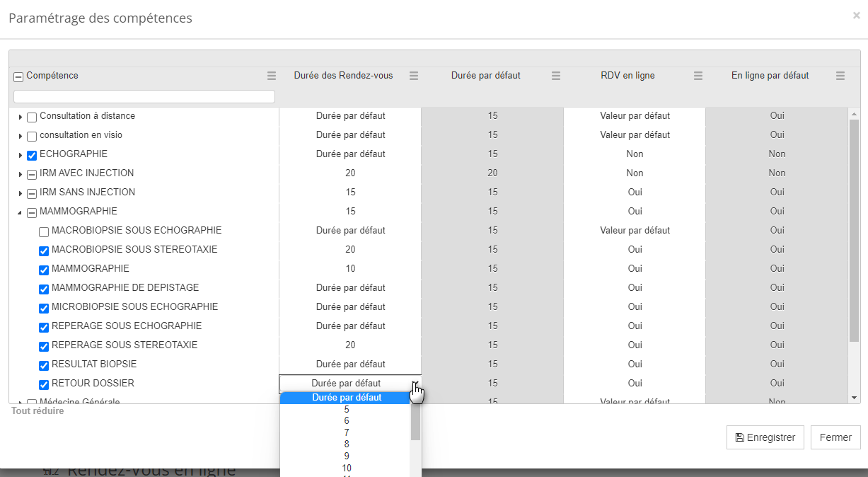This screenshot has width=868, height=477.
Task: Click the scroll-down arrow of the grid
Action: click(854, 398)
